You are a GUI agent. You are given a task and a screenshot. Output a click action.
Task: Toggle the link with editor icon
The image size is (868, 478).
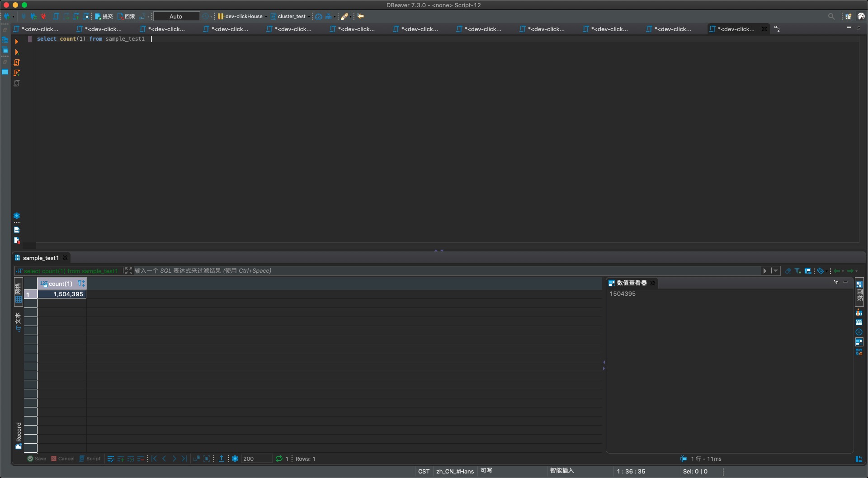coord(821,270)
